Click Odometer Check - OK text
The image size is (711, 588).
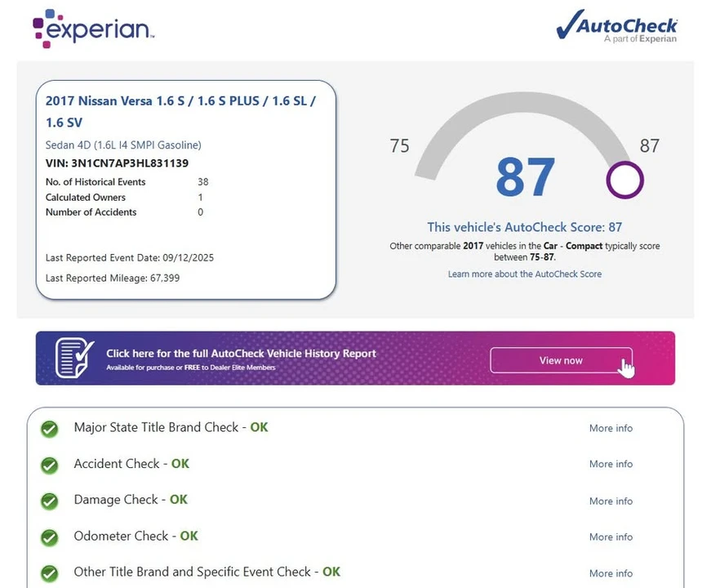[x=136, y=536]
